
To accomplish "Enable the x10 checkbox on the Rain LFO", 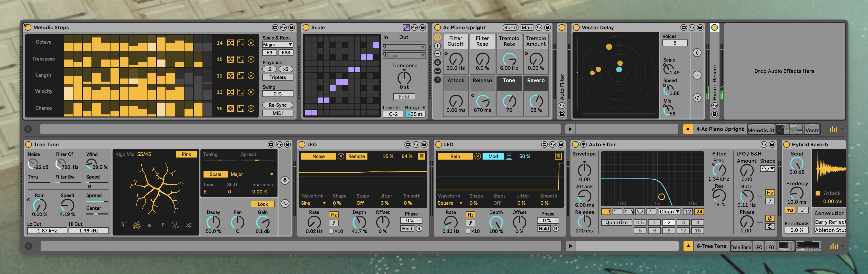I will pyautogui.click(x=468, y=231).
